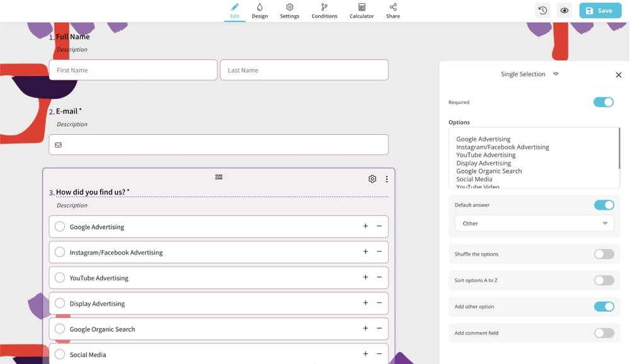
Task: Click plus icon next to Google Advertising
Action: click(365, 226)
